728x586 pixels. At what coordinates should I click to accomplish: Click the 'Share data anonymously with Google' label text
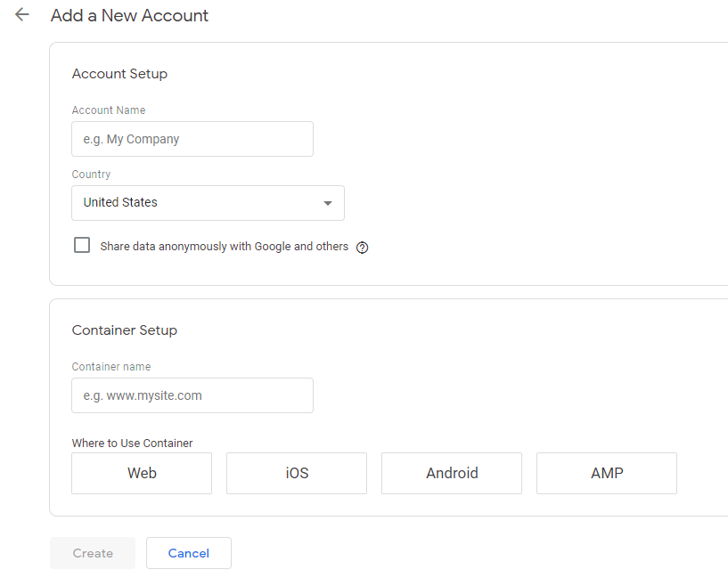pos(224,247)
